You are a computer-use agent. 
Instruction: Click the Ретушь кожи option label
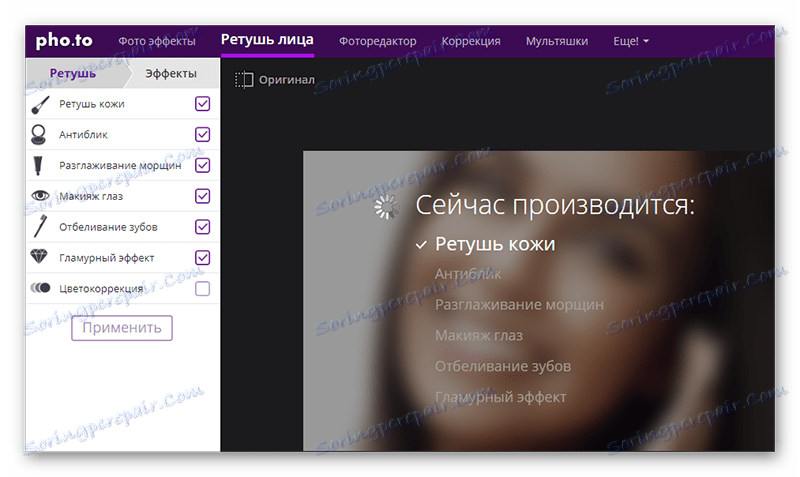pos(92,104)
